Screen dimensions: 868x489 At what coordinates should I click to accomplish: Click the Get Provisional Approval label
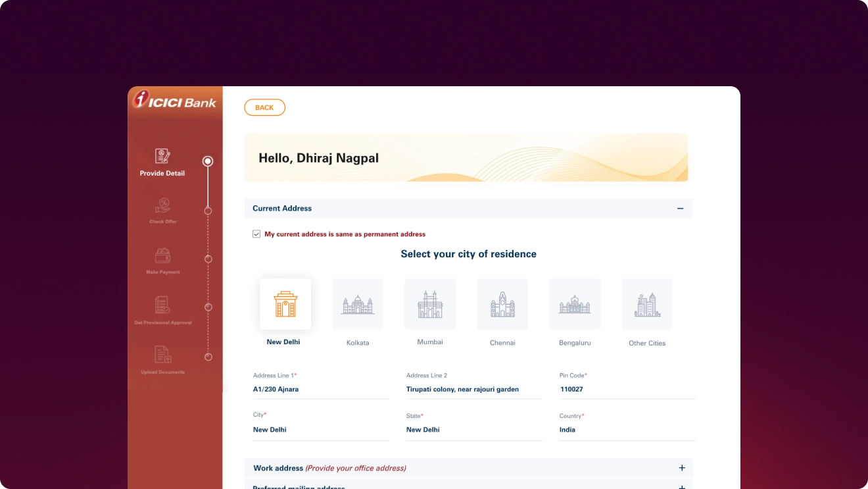(x=162, y=322)
